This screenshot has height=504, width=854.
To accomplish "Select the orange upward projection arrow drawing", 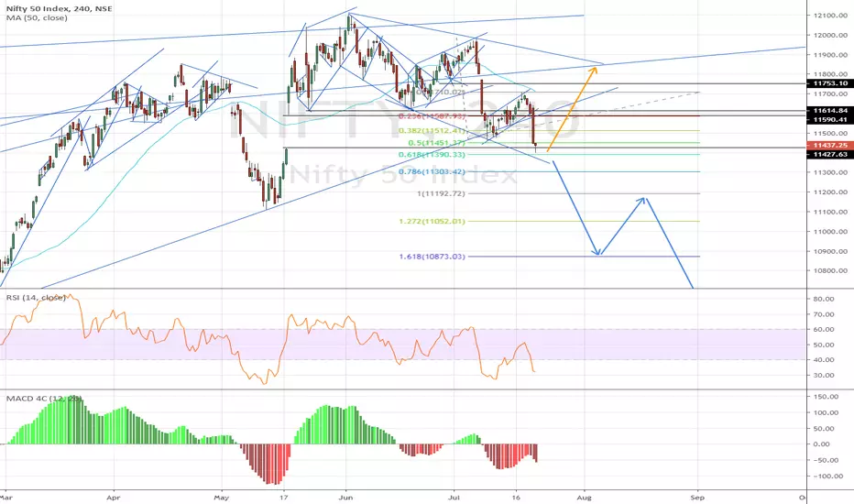I will (572, 109).
